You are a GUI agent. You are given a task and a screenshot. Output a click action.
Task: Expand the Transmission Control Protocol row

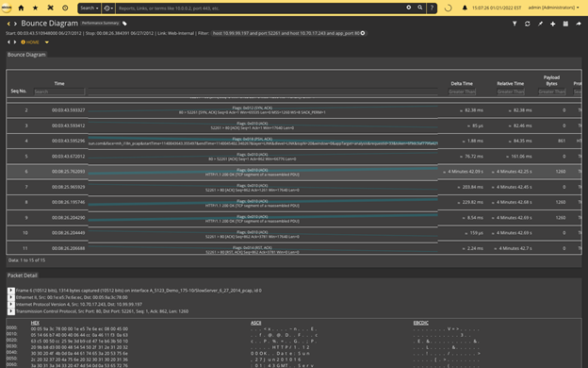(11, 311)
